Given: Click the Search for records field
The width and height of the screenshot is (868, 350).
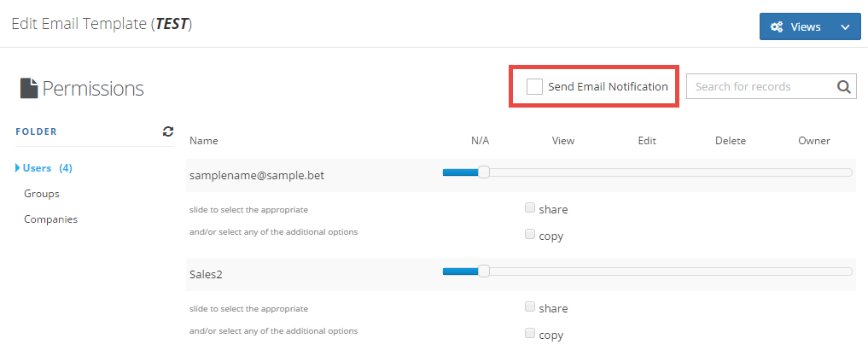Looking at the screenshot, I should coord(760,86).
